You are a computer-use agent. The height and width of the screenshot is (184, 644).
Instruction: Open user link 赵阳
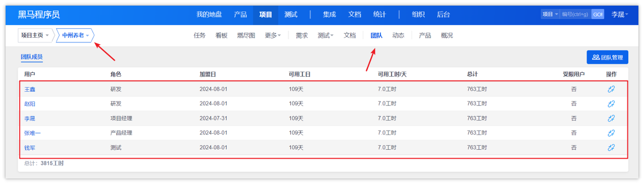coord(30,104)
